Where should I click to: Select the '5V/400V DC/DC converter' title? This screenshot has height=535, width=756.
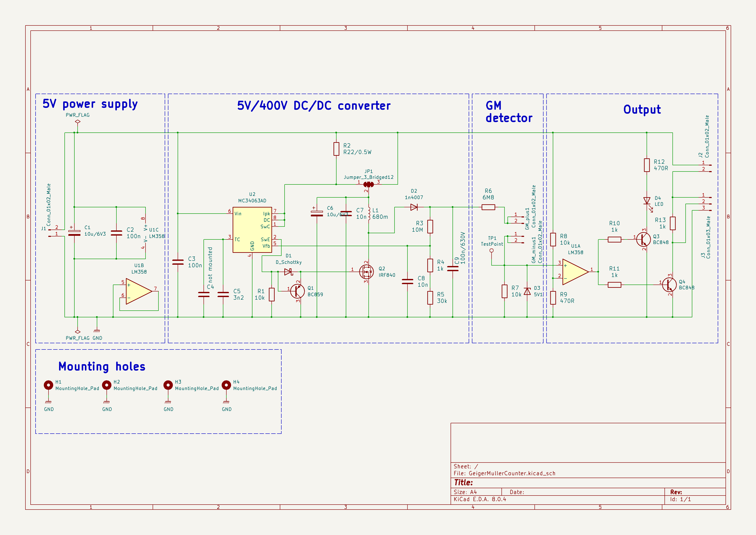tap(314, 106)
